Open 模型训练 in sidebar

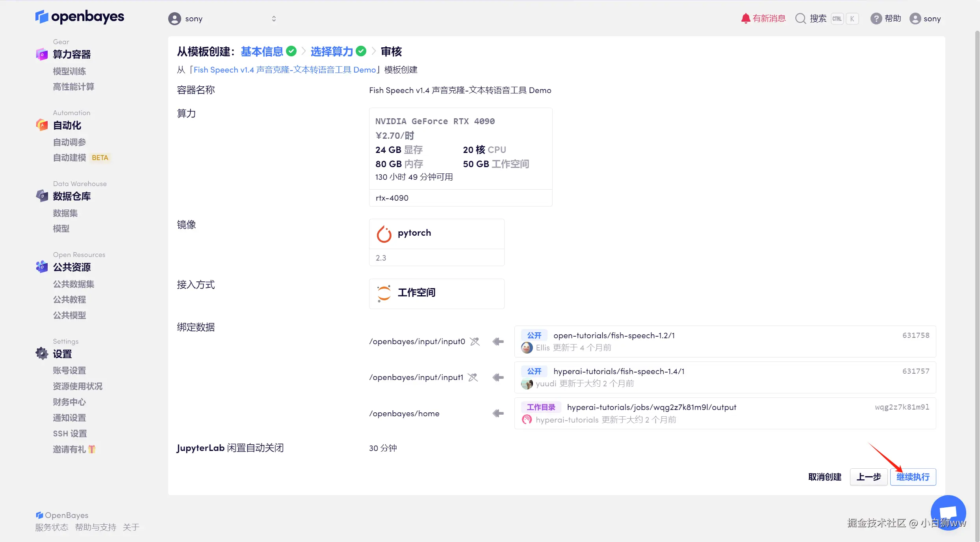(69, 71)
